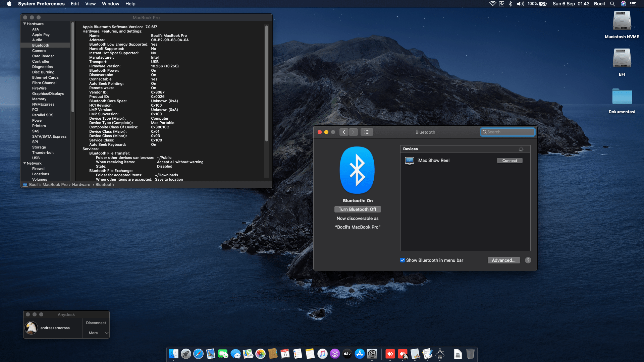
Task: Open Photos from the Dock
Action: coord(260,354)
